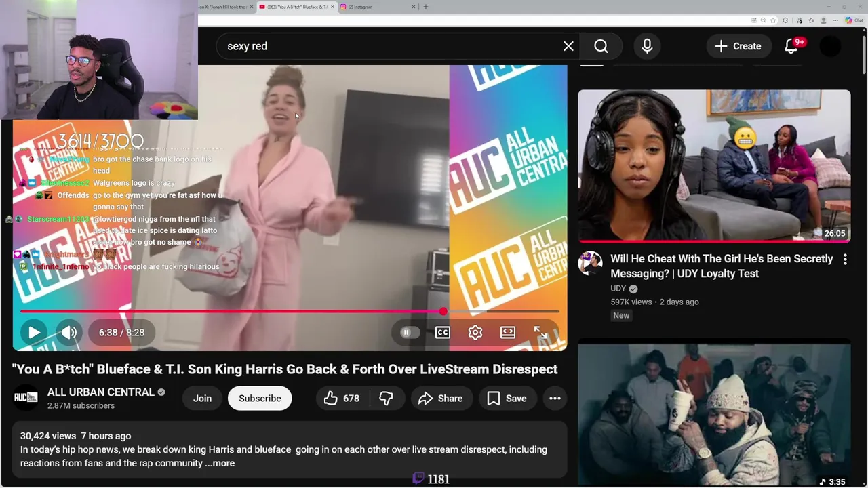Open the UDY Loyalty Test video thumbnail
Viewport: 868px width, 488px height.
click(714, 166)
